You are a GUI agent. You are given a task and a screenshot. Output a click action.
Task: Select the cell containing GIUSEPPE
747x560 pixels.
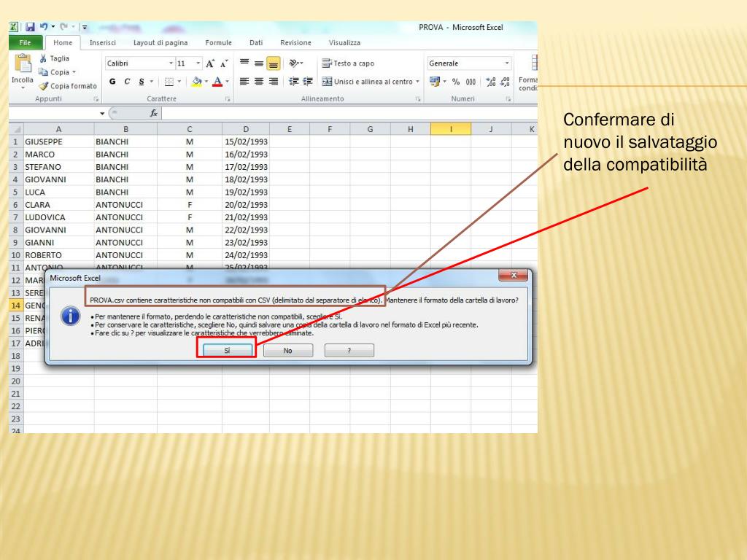click(58, 141)
